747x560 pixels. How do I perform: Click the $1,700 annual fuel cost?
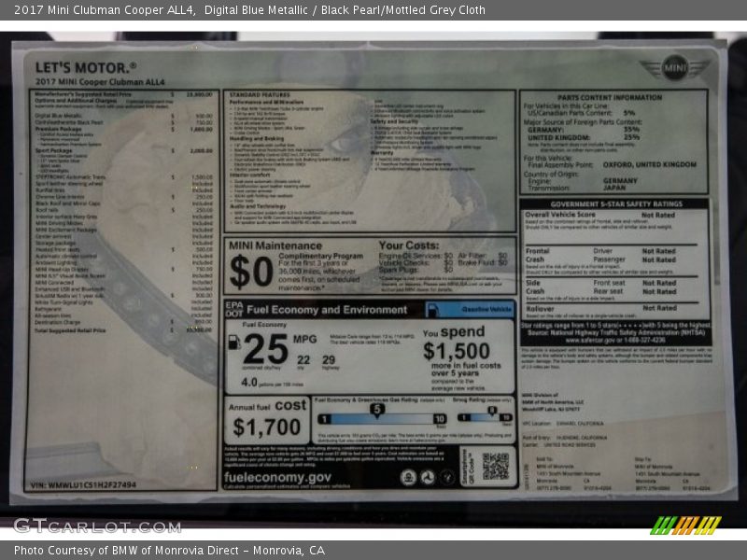click(267, 427)
